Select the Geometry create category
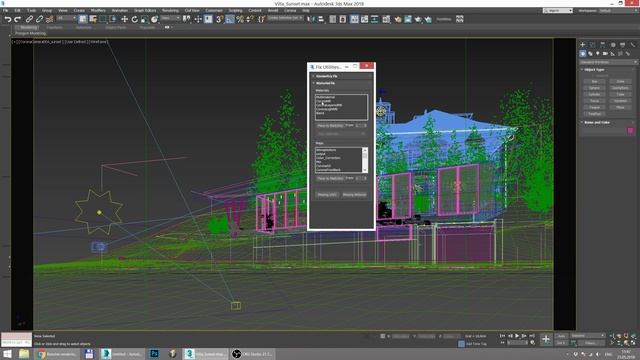The width and height of the screenshot is (640, 360). pyautogui.click(x=583, y=53)
